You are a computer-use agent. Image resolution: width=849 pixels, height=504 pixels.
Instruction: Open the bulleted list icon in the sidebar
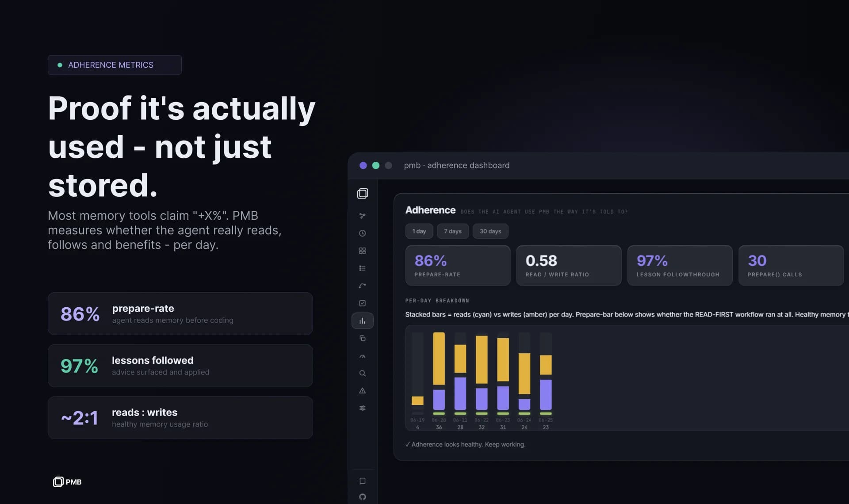[x=363, y=268]
